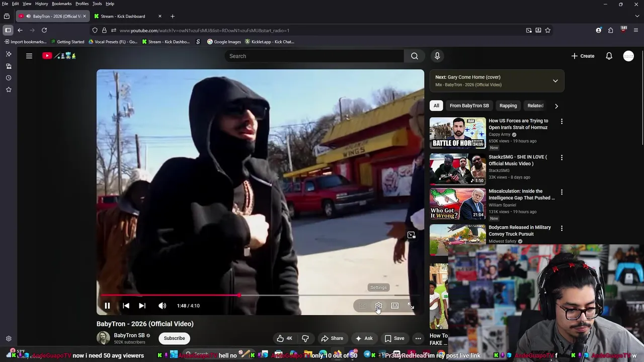Click the picture-in-picture icon on video

point(412,235)
